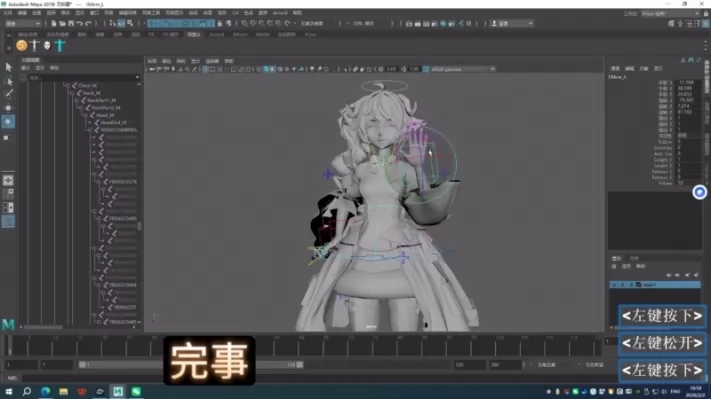Select the highlighted Outliner/Persp layout button
Viewport: 711px width, 399px height.
[x=8, y=221]
